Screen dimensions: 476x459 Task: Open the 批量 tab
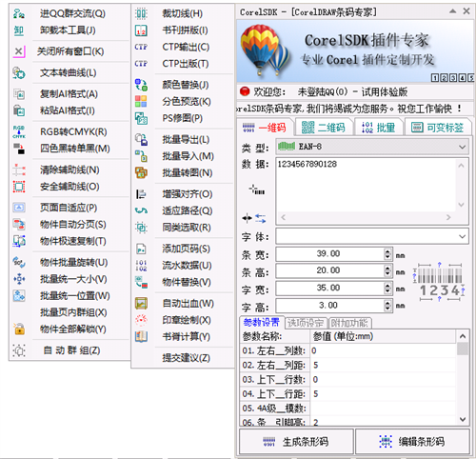pyautogui.click(x=379, y=128)
